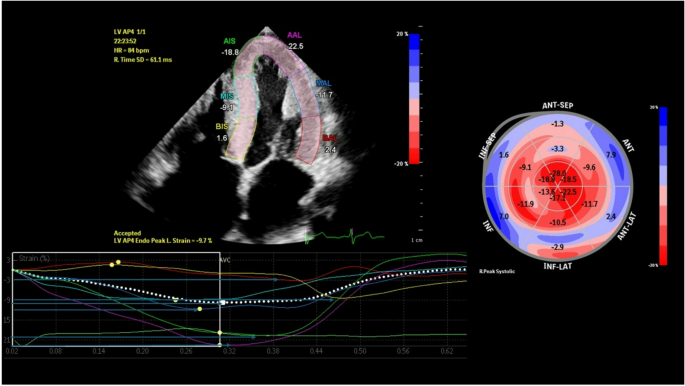Click the -3.3 value in bull's-eye plot
The height and width of the screenshot is (386, 685).
coord(557,149)
